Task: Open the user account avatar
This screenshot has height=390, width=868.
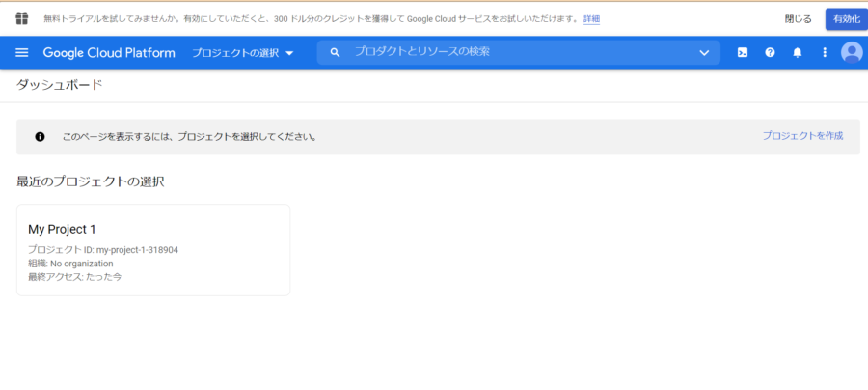Action: pyautogui.click(x=852, y=53)
